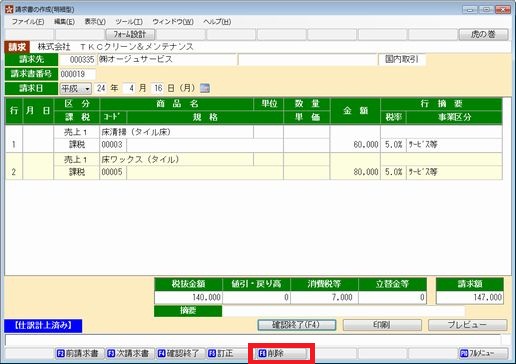This screenshot has width=516, height=364.
Task: Open the F10 フルメニュー button
Action: [x=483, y=353]
